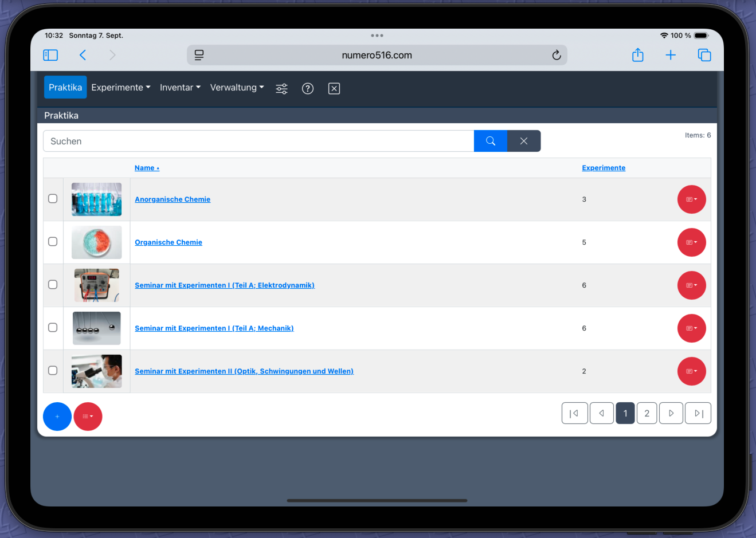
Task: Open red action menu for Organische Chemie
Action: click(x=691, y=242)
